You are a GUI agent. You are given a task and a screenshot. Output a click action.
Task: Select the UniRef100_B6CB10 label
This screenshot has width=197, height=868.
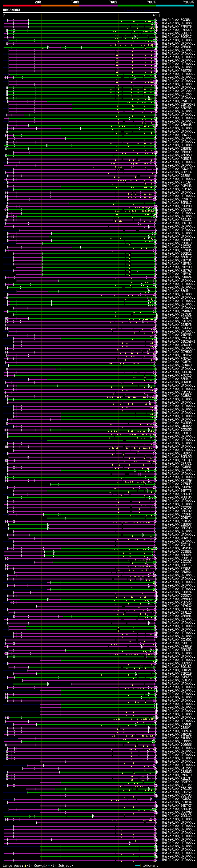177,257
